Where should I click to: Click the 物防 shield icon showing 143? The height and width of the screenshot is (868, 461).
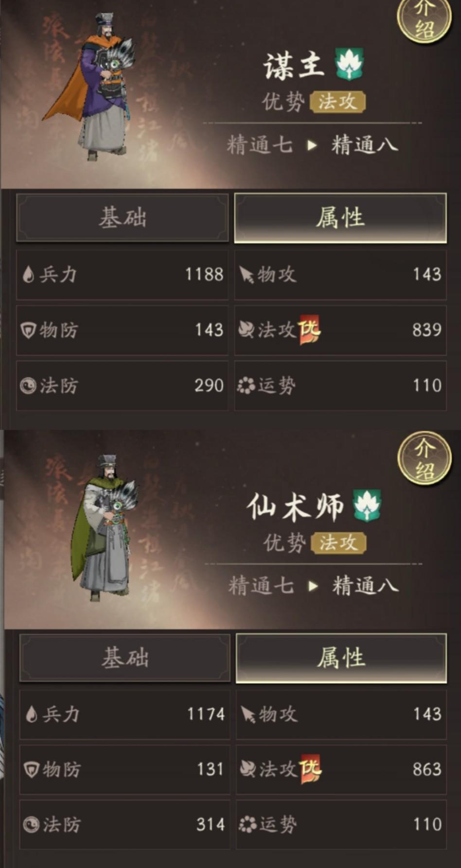[28, 330]
